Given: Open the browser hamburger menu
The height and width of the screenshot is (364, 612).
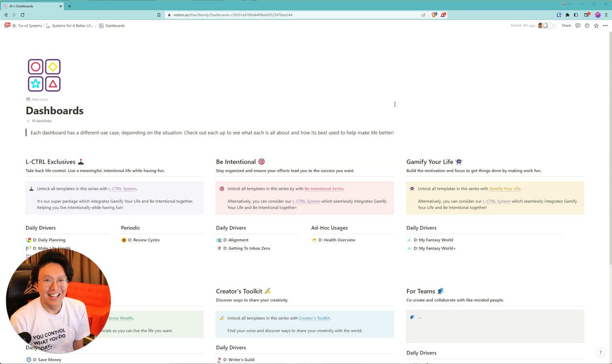Looking at the screenshot, I should coord(606,15).
